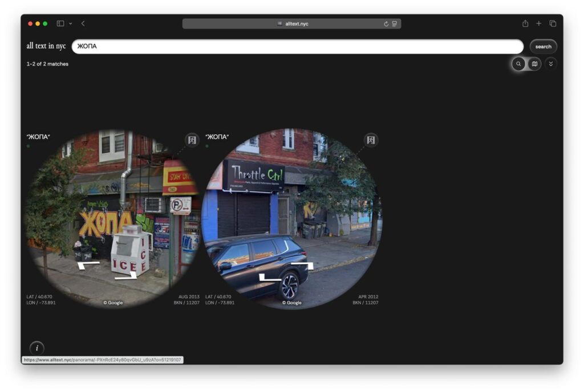Show the tab overview icon

(553, 23)
